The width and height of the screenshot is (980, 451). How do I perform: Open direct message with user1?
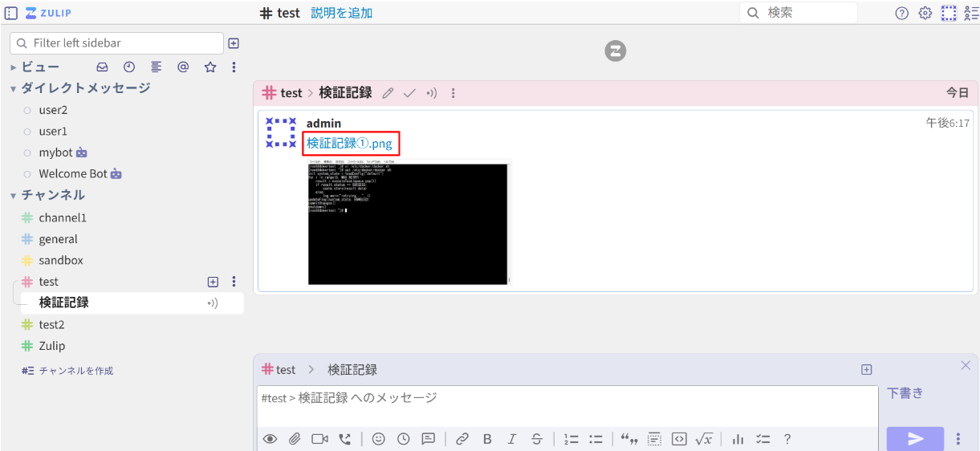coord(53,131)
